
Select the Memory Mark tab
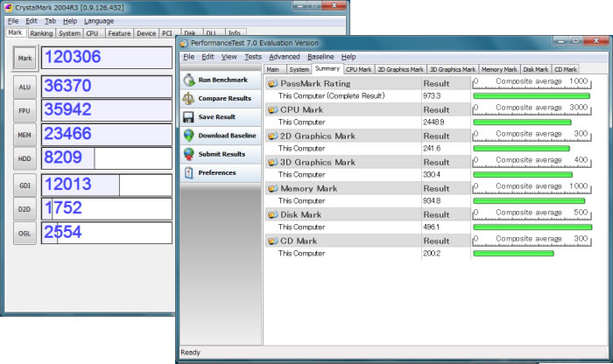[499, 69]
